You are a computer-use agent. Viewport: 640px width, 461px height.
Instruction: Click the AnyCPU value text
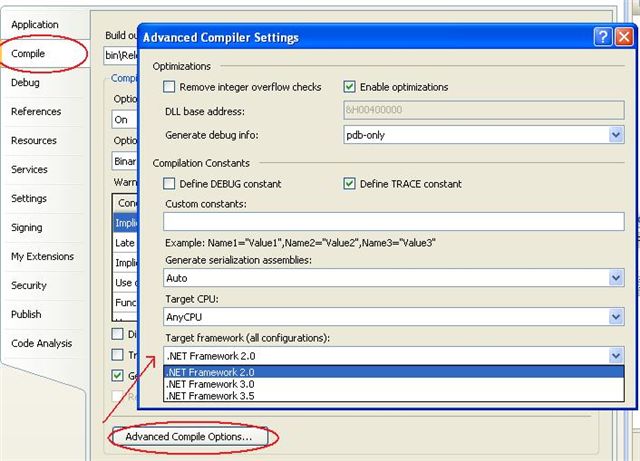tap(184, 317)
